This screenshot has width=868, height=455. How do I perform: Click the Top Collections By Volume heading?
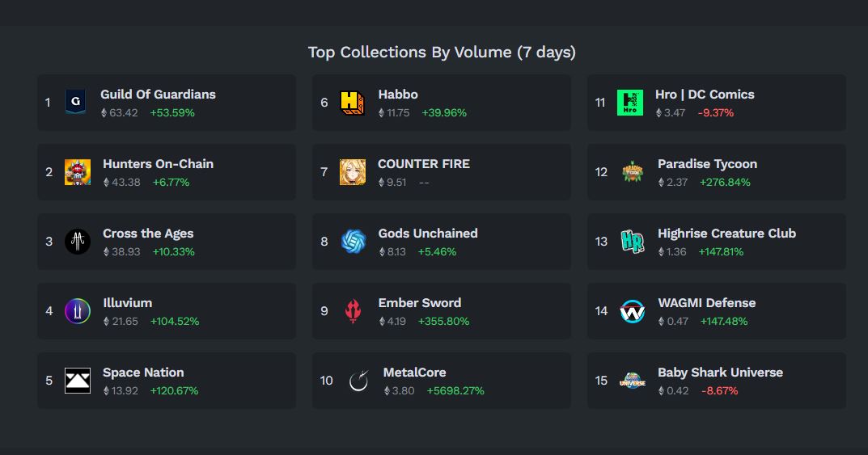[x=442, y=53]
